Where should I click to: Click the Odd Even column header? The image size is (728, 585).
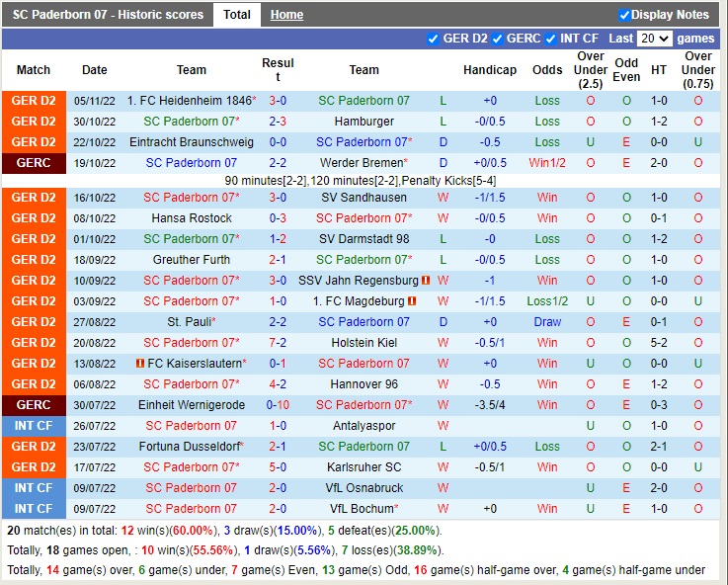click(x=626, y=70)
